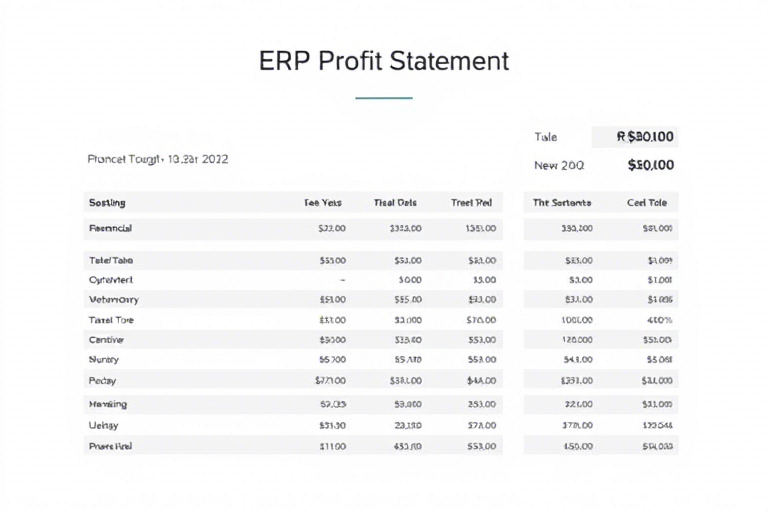
Task: Click the 400% value in Tarel Tore row
Action: [x=659, y=320]
